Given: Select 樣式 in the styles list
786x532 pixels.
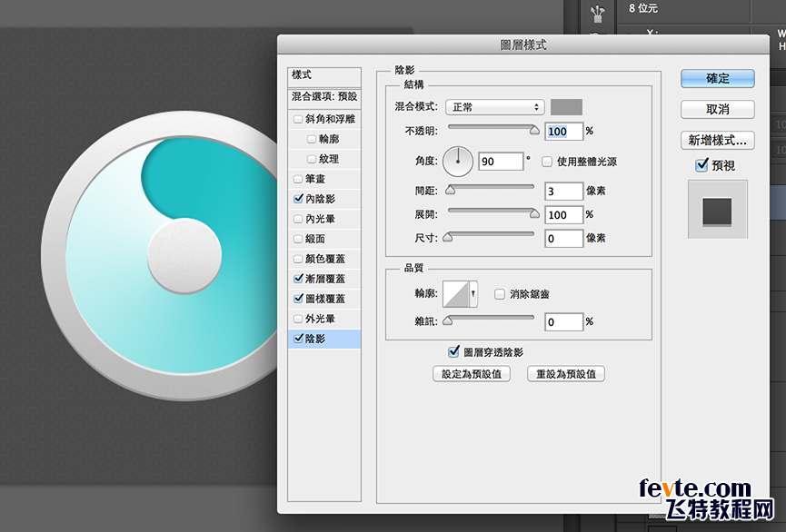Looking at the screenshot, I should 324,77.
